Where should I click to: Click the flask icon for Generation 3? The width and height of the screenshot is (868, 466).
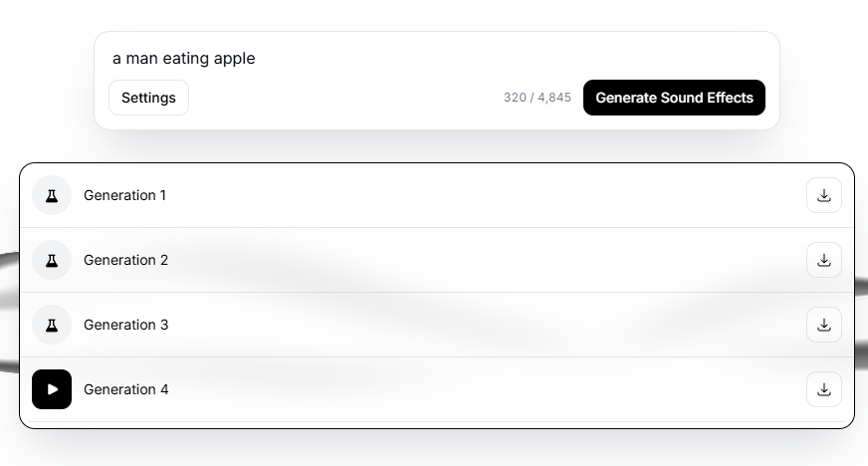point(52,325)
